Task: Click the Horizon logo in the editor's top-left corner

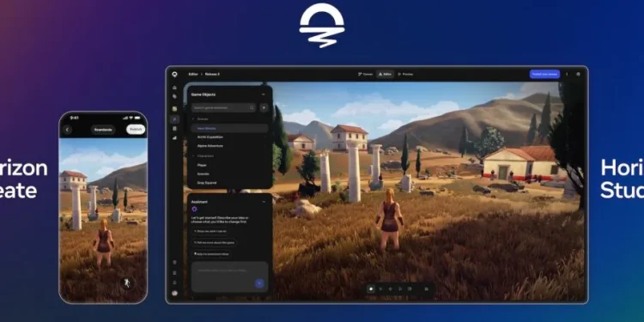Action: [x=174, y=75]
